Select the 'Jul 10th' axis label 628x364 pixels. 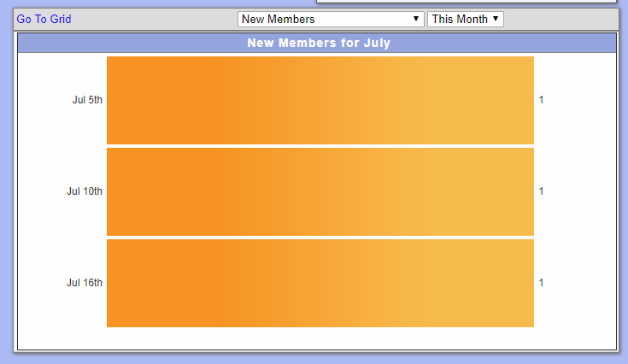coord(85,191)
